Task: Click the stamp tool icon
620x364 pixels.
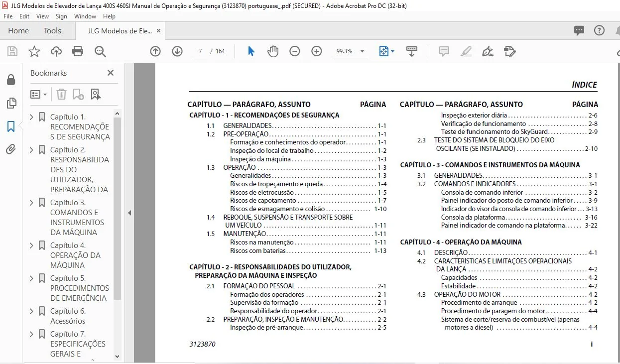Action: 509,51
